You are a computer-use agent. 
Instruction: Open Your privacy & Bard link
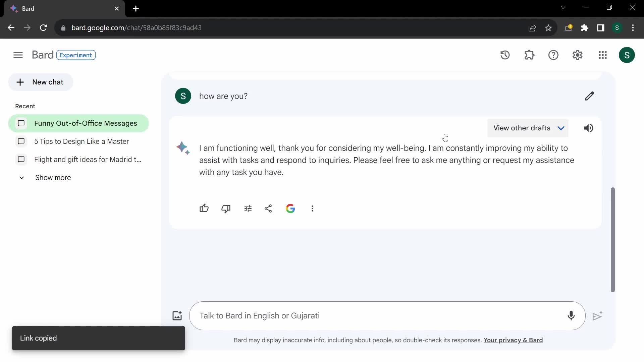(513, 340)
